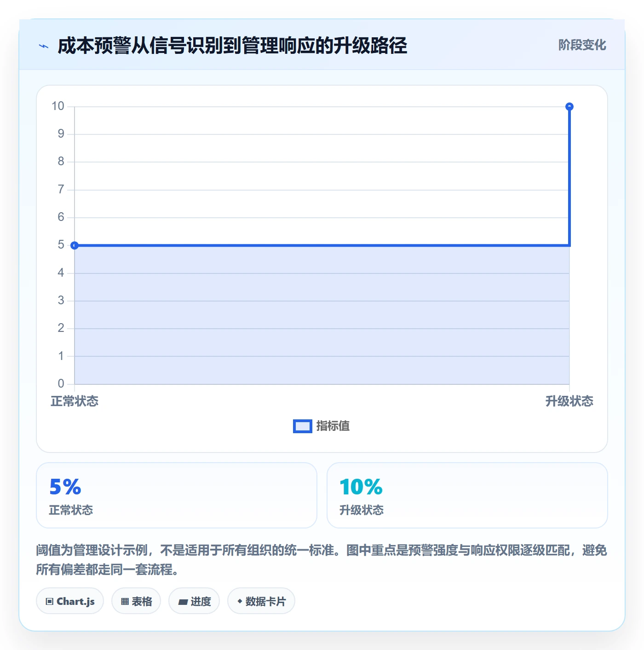
Task: Click y-axis tick label 0
Action: 61,383
